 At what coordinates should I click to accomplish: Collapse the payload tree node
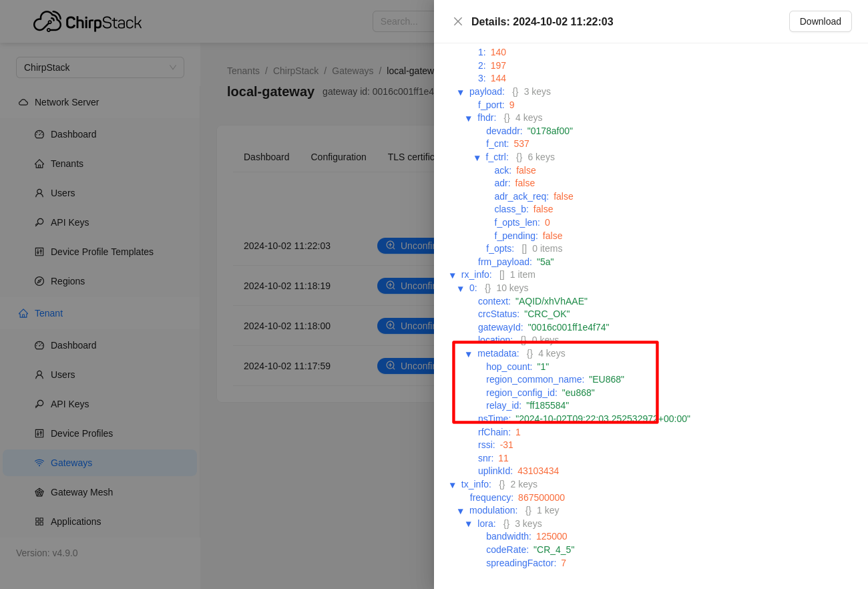click(460, 92)
